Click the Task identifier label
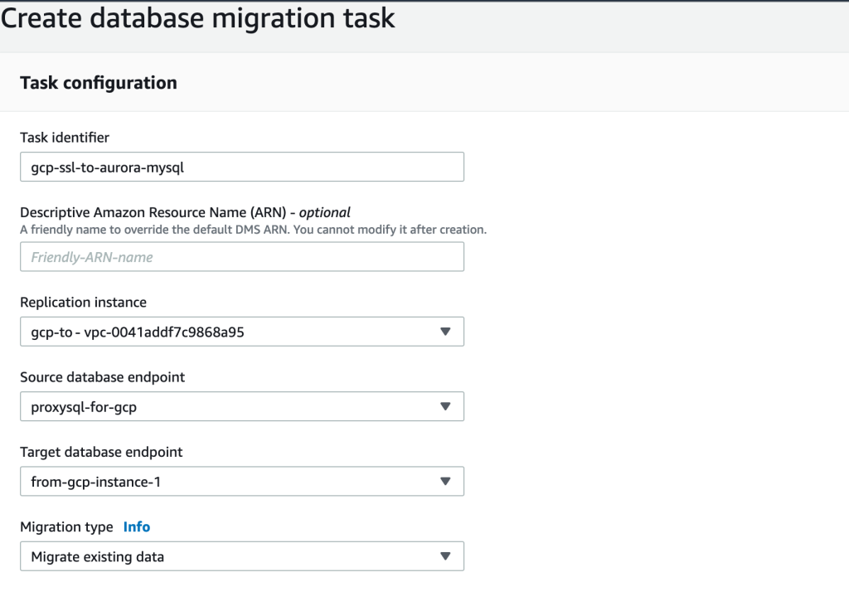This screenshot has width=849, height=616. [65, 138]
